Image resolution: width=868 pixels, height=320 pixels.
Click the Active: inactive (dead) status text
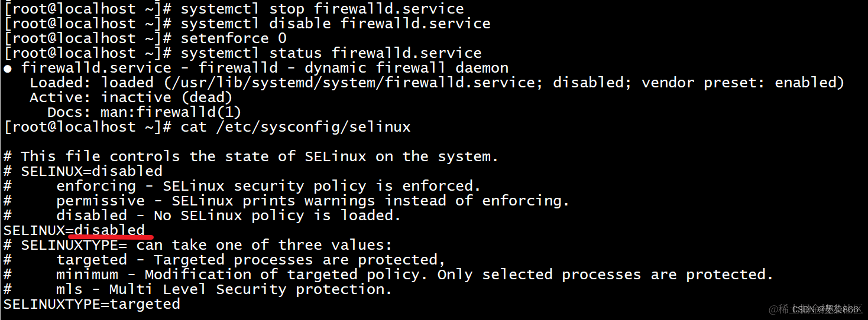click(131, 98)
